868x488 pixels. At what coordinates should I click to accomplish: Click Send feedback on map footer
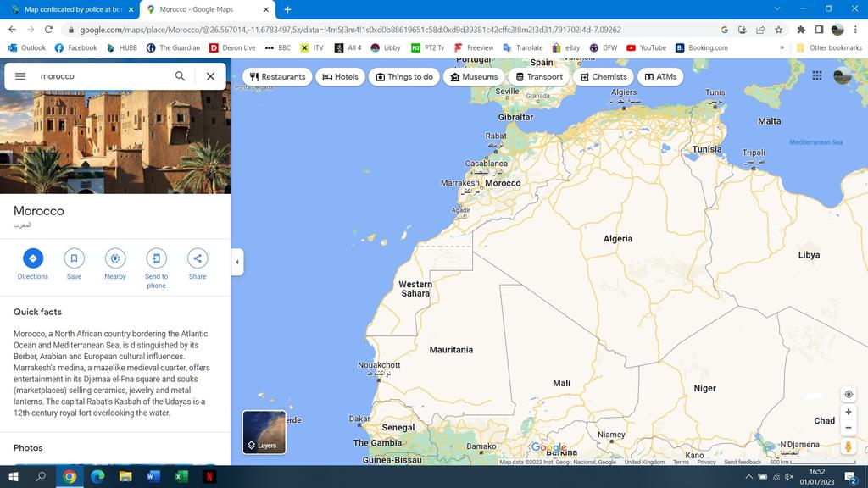(x=743, y=462)
